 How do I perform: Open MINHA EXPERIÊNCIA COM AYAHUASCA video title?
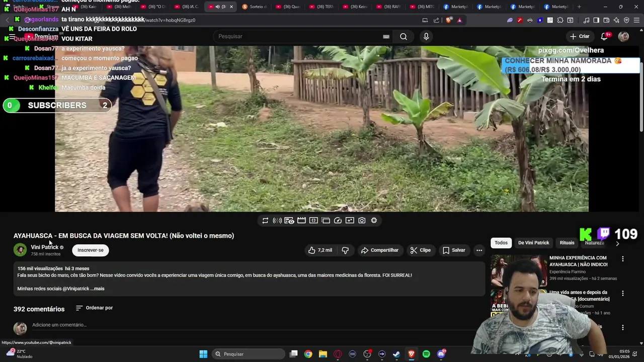[x=579, y=261]
